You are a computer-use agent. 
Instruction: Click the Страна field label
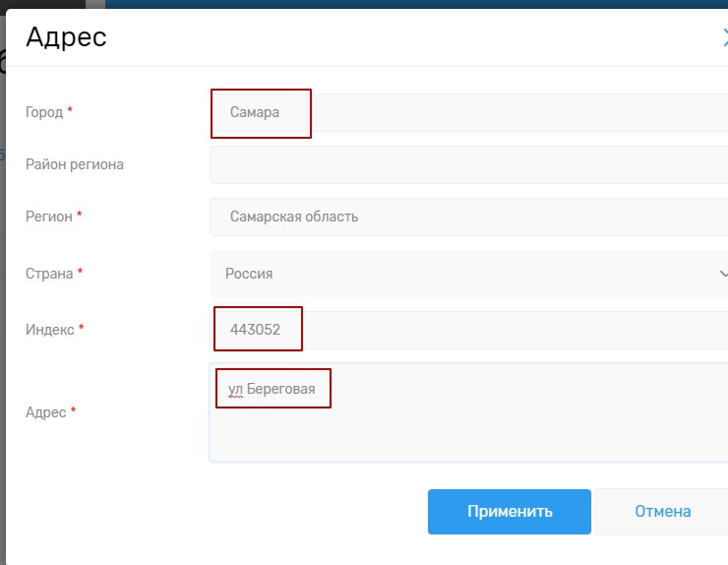click(49, 274)
